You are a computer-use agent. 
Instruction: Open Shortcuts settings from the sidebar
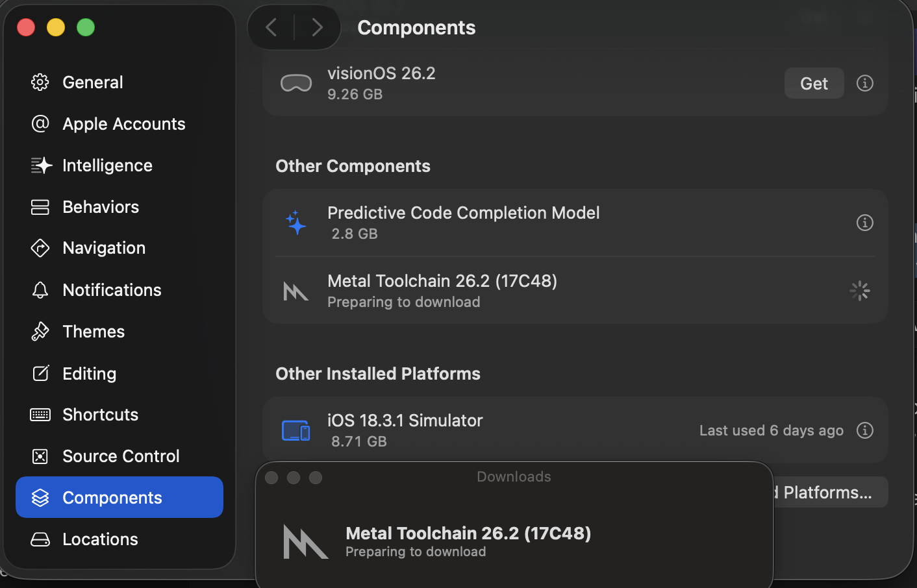tap(100, 415)
